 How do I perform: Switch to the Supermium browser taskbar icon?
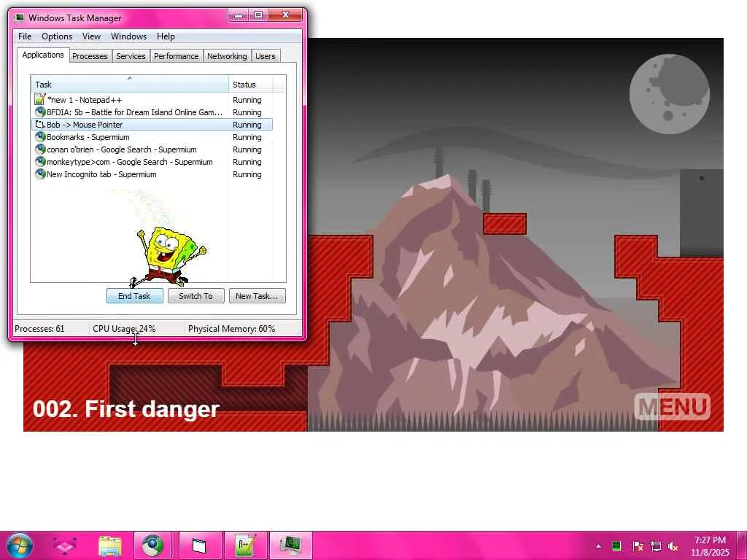tap(152, 545)
